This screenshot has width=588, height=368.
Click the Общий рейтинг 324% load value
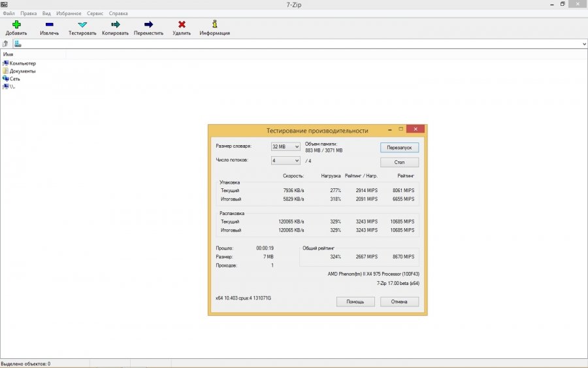[336, 257]
